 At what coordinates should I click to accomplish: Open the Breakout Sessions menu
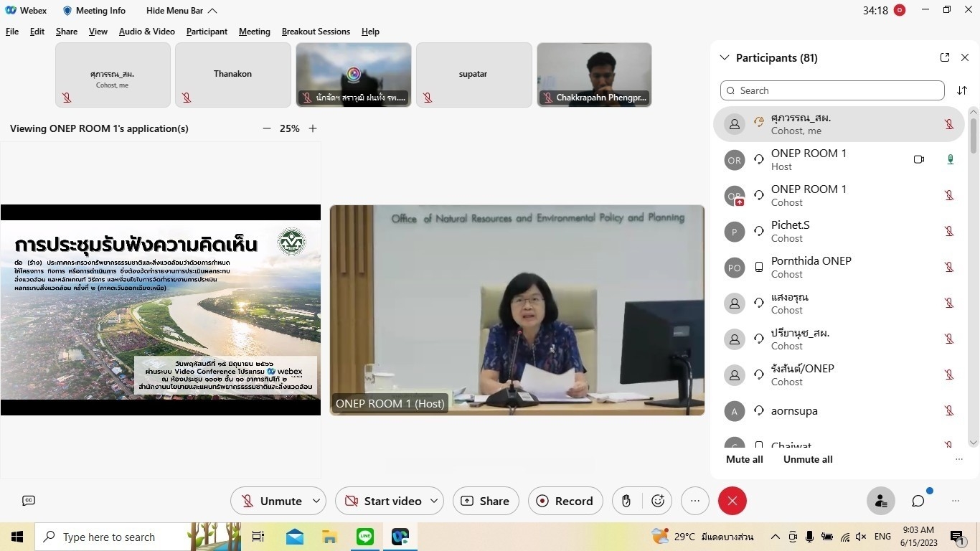click(x=316, y=32)
